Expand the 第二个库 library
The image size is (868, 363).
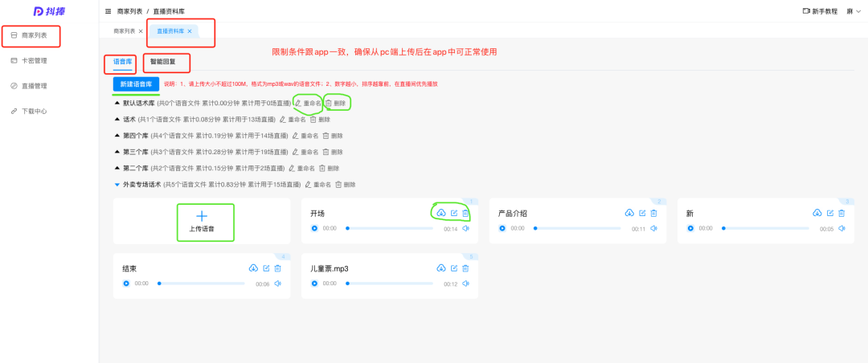pyautogui.click(x=117, y=168)
